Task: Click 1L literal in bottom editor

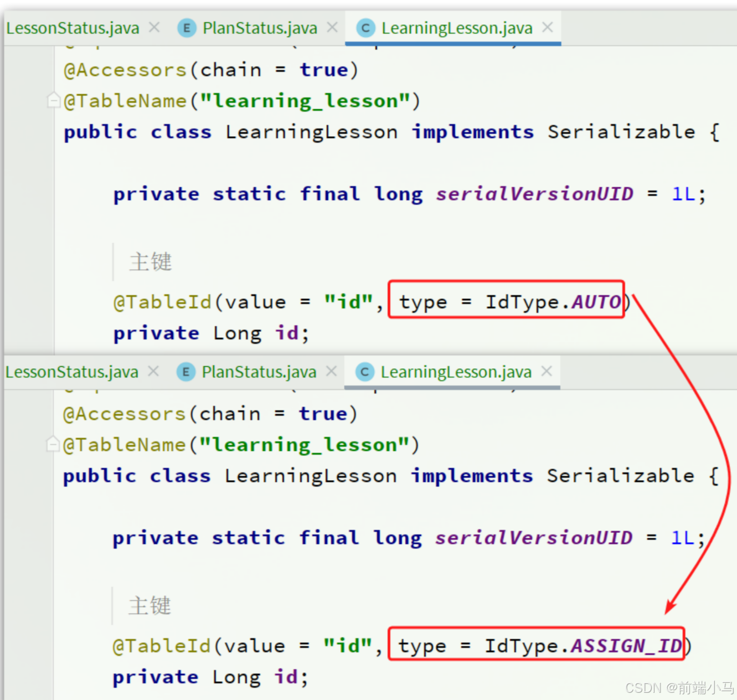Action: coord(682,538)
